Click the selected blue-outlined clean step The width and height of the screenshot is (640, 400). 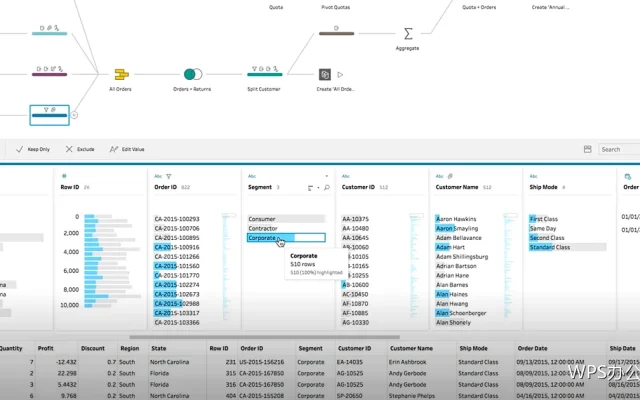[49, 115]
